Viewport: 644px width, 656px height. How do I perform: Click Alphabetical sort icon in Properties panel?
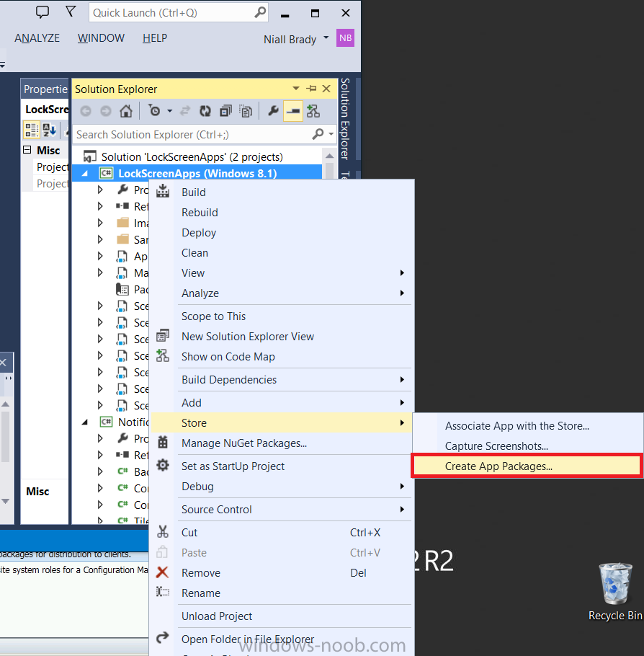(50, 130)
